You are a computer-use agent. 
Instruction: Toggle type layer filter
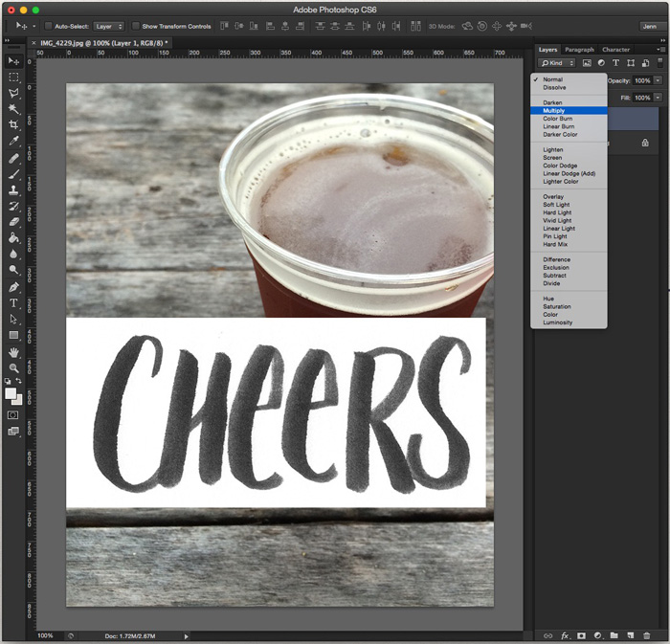click(x=615, y=63)
